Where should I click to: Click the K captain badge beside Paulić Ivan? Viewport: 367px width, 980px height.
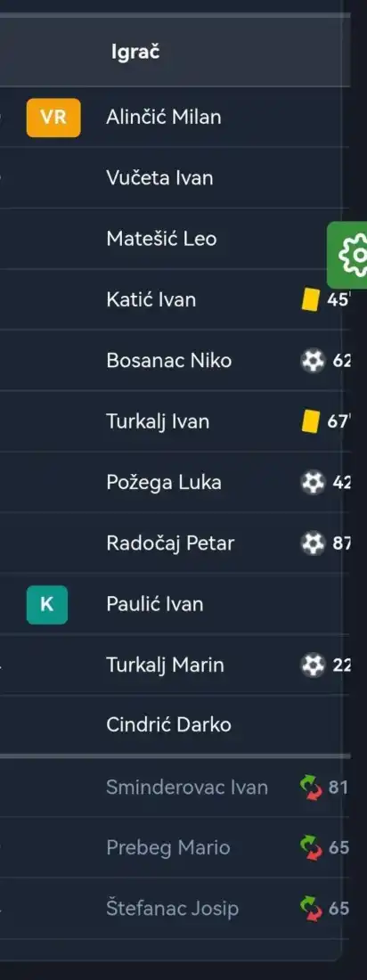[47, 604]
